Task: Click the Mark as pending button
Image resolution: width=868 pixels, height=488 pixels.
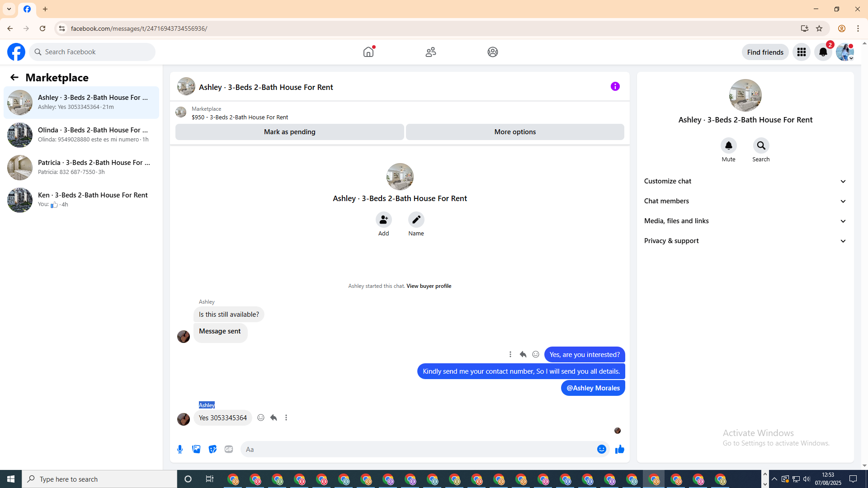Action: 289,132
